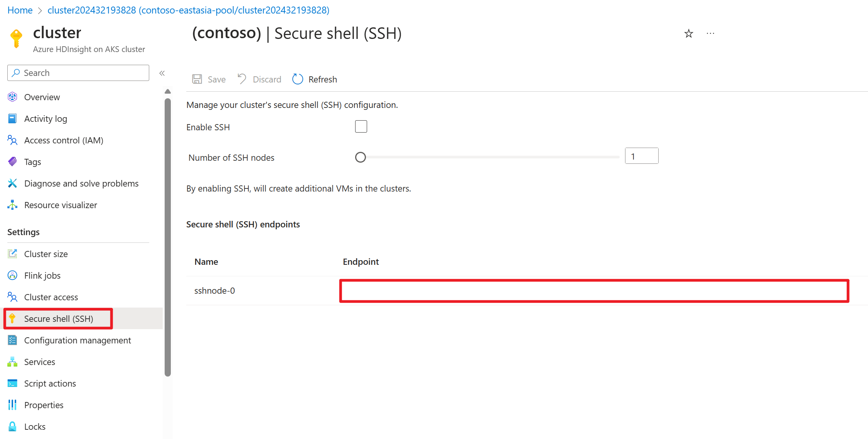Click the Home breadcrumb link

click(x=20, y=10)
